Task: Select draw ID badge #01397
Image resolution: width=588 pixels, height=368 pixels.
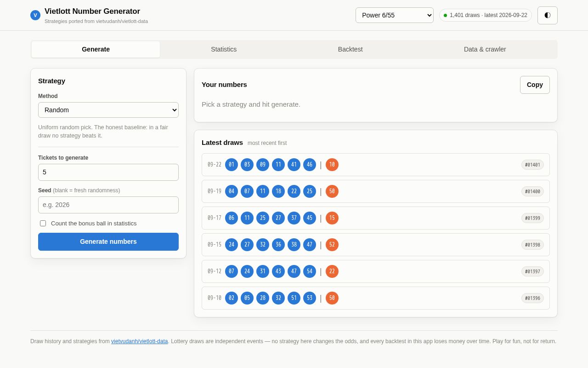Action: coord(532,271)
